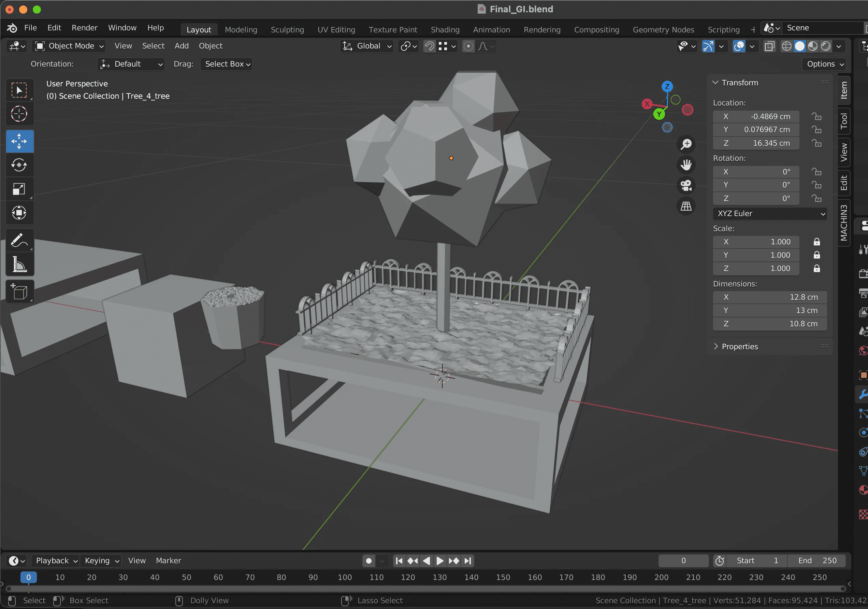
Task: Open the Add menu in the viewport header
Action: tap(182, 46)
